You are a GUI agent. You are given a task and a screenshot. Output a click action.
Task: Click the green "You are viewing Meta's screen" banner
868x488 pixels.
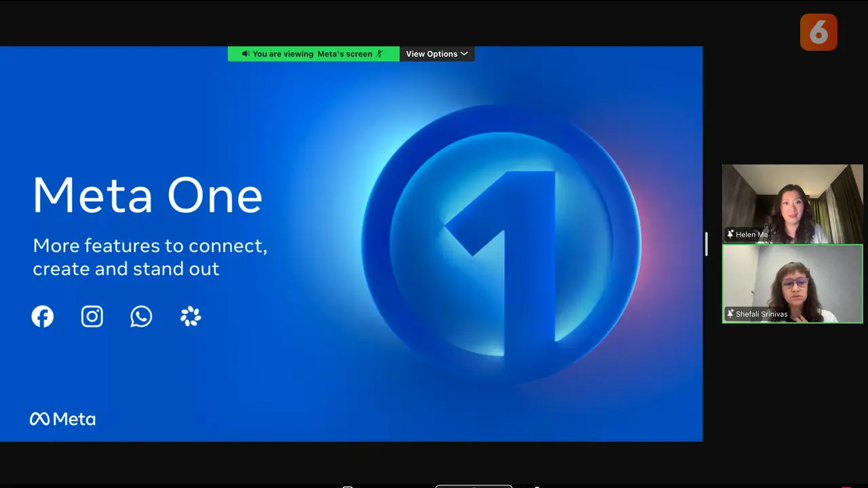point(313,54)
